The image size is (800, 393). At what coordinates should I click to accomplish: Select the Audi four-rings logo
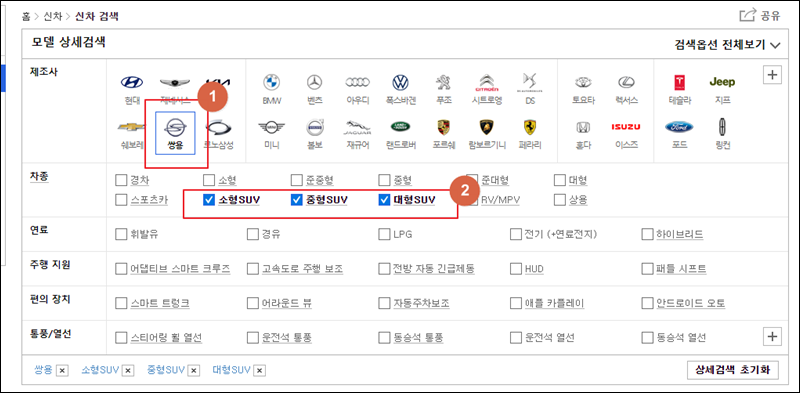click(358, 82)
